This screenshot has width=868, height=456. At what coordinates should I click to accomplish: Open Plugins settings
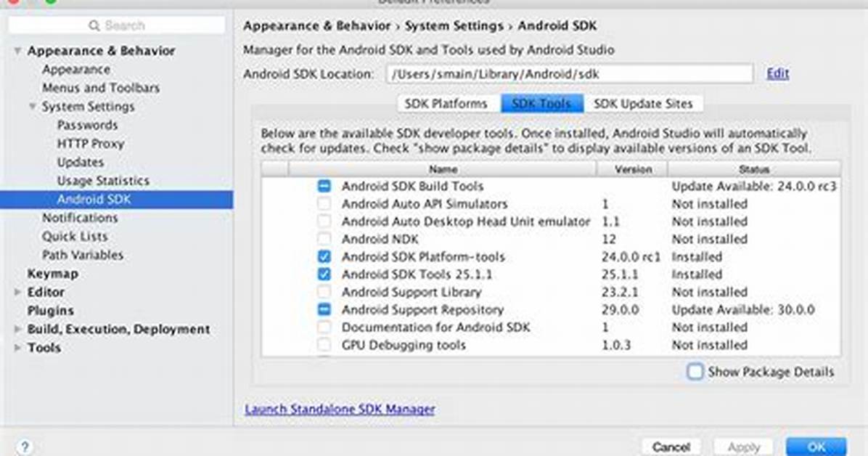point(50,311)
